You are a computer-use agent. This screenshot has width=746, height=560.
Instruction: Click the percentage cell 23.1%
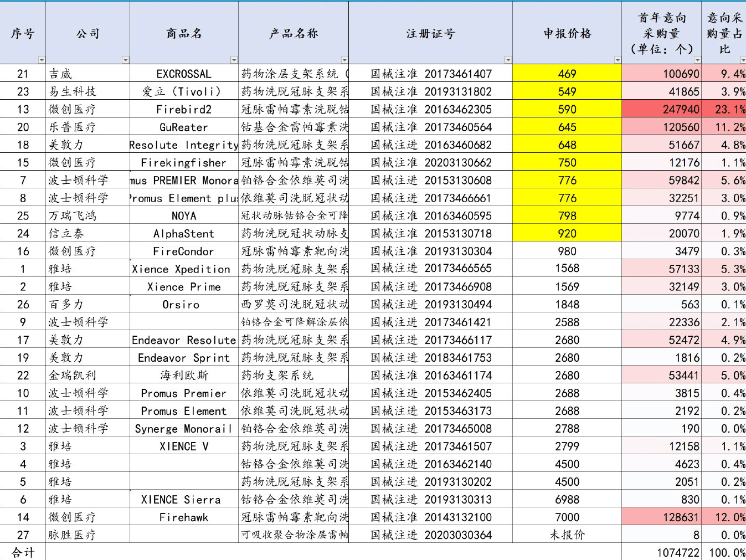724,109
